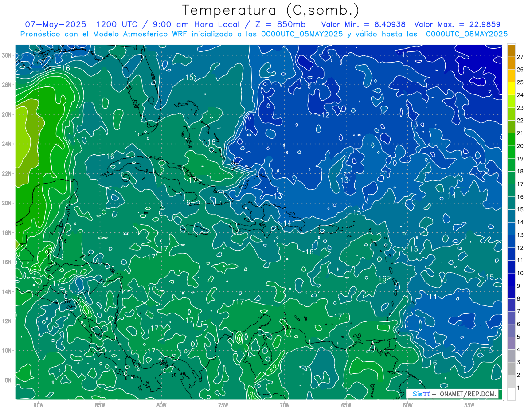
Task: Click the "1200 UTC" time label
Action: pyautogui.click(x=117, y=24)
